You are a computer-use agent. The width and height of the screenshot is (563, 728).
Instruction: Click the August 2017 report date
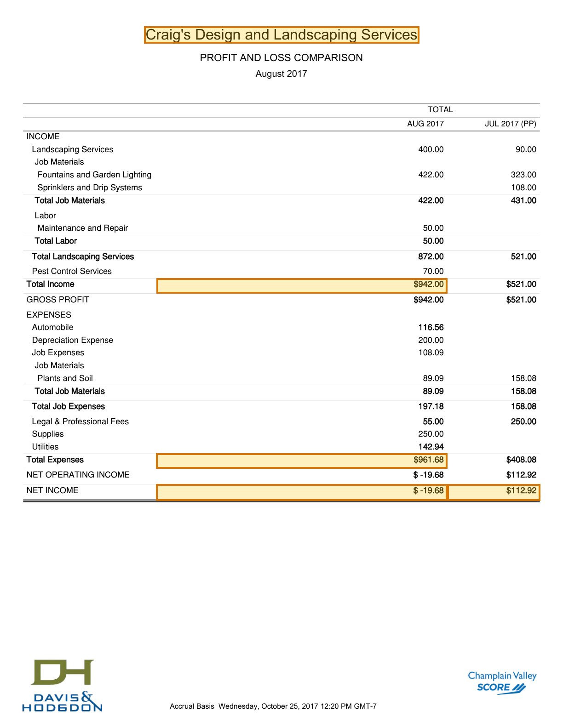point(281,74)
